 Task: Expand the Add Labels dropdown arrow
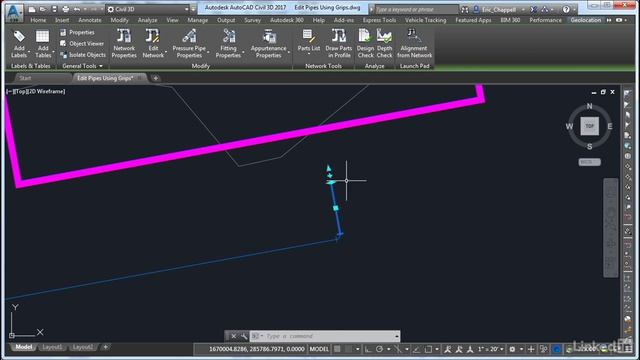pyautogui.click(x=29, y=52)
